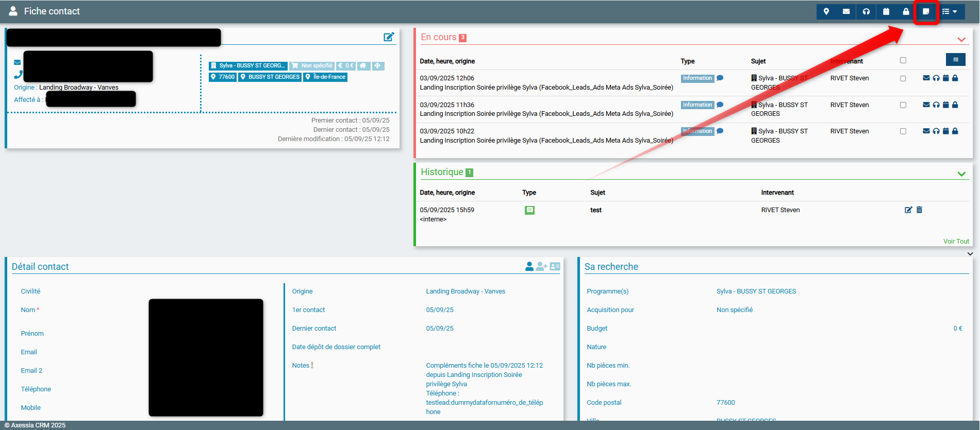Collapse the En cours section chevron
This screenshot has width=980, height=430.
click(961, 40)
